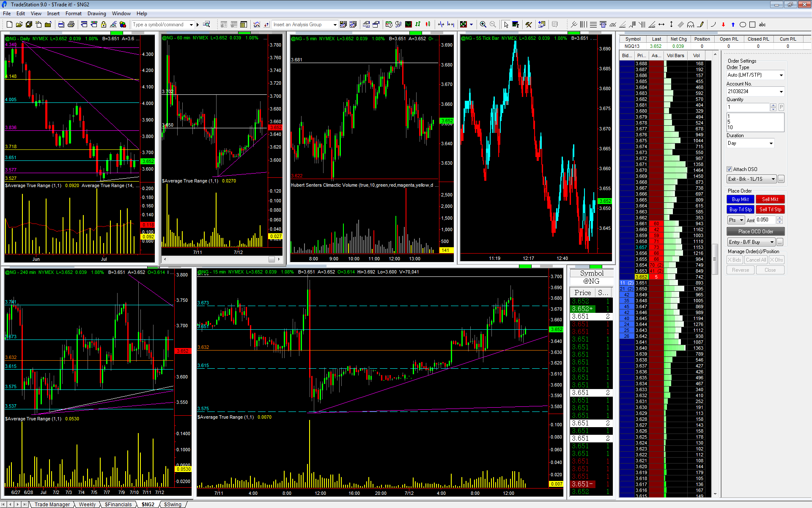
Task: Click the Sell Trl Stp button
Action: coord(770,210)
